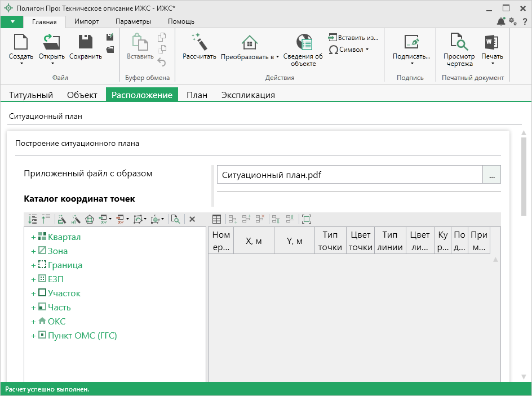Click the delete X icon in coordinates toolbar
532x396 pixels.
[x=192, y=219]
